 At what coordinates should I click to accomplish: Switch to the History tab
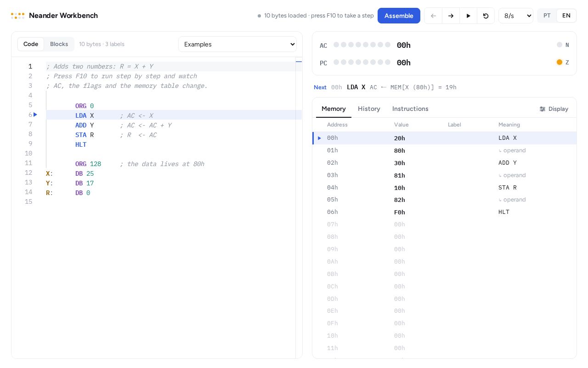[369, 109]
